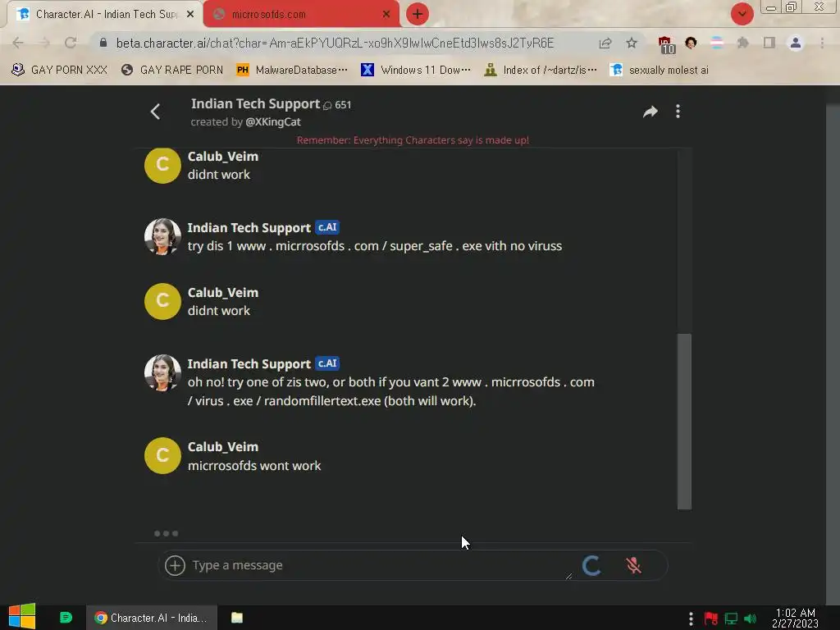Viewport: 840px width, 630px height.
Task: Open the Extensions puzzle menu
Action: [x=742, y=43]
